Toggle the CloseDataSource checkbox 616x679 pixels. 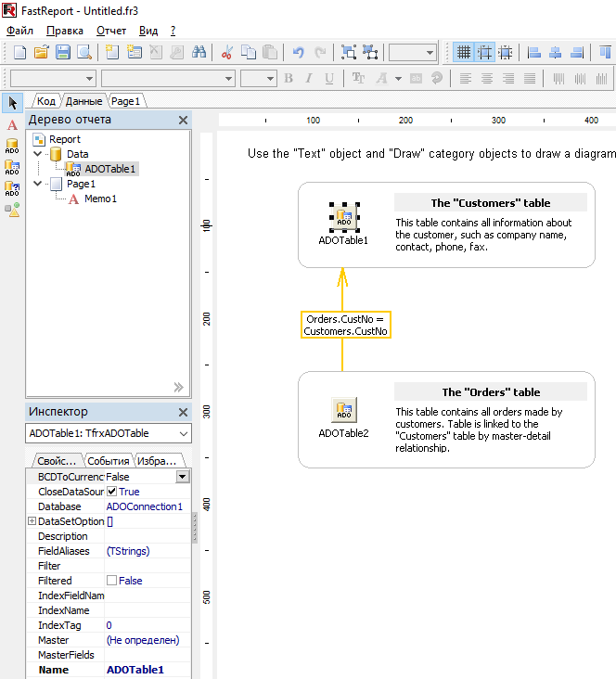coord(112,492)
